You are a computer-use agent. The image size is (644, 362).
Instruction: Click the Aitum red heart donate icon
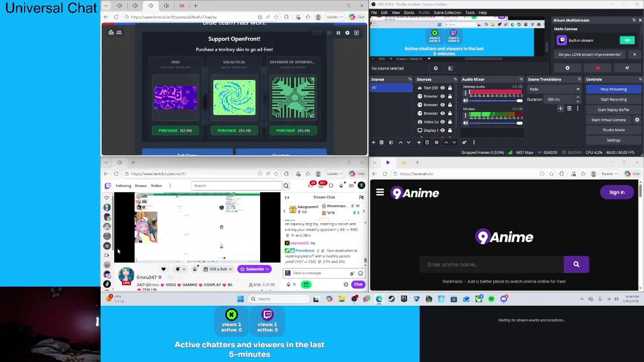[x=598, y=68]
